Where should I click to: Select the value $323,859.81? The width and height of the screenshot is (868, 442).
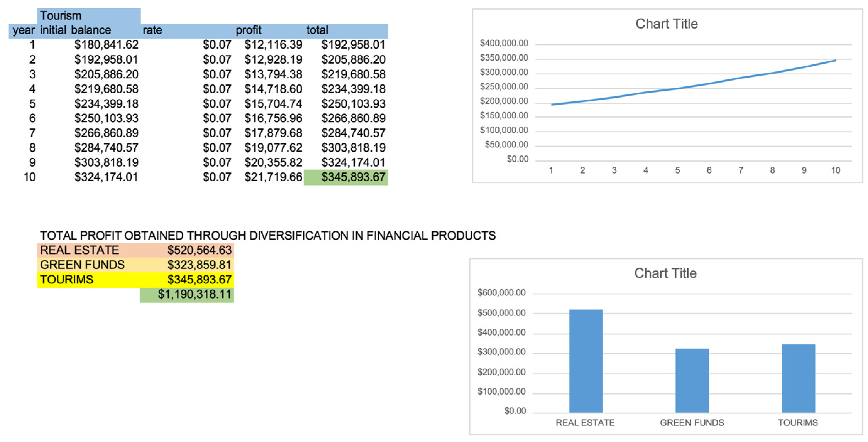click(x=199, y=265)
